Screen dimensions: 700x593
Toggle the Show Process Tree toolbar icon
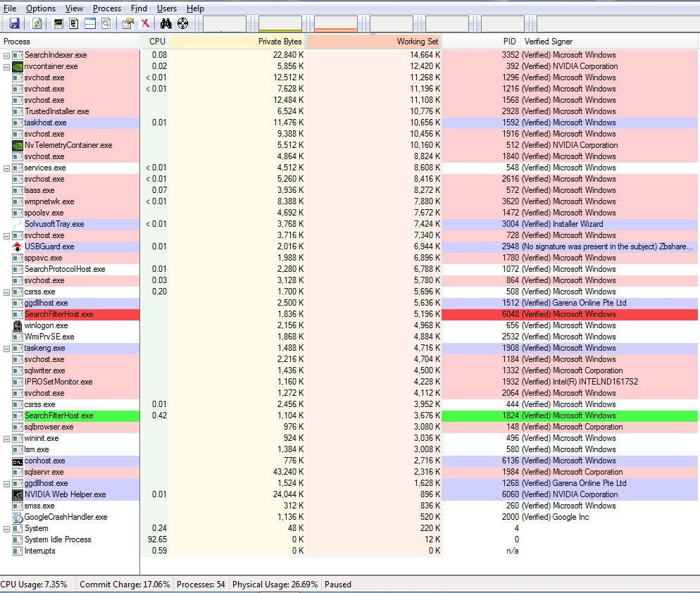(x=74, y=23)
